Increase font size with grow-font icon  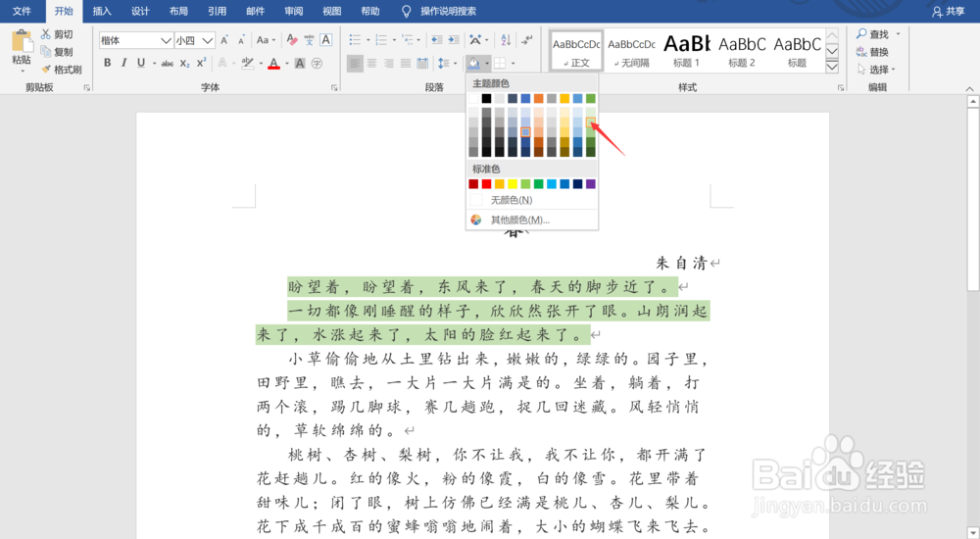[224, 40]
